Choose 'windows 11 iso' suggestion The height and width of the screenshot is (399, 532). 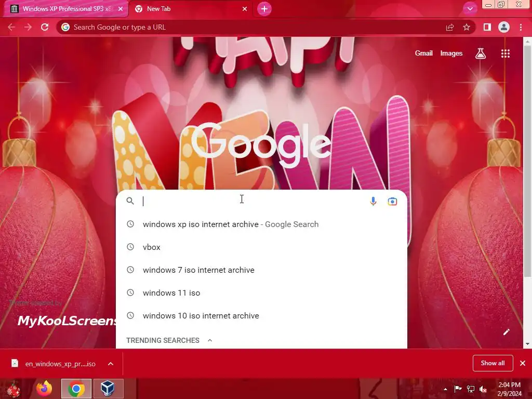(261, 292)
